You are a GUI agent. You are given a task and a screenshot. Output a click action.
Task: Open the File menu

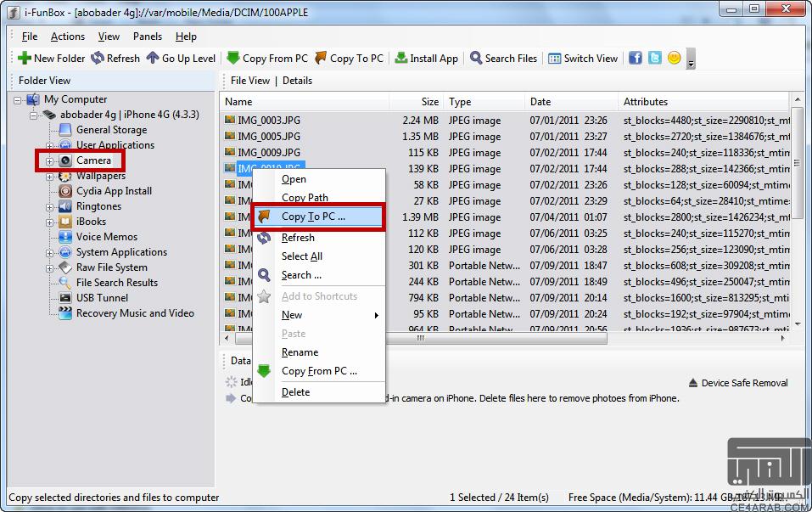30,37
